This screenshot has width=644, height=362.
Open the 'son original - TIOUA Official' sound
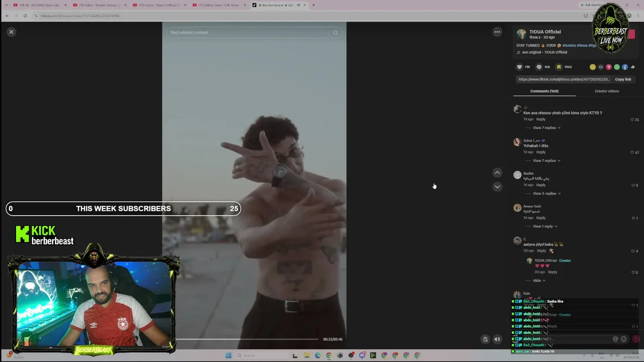[544, 52]
